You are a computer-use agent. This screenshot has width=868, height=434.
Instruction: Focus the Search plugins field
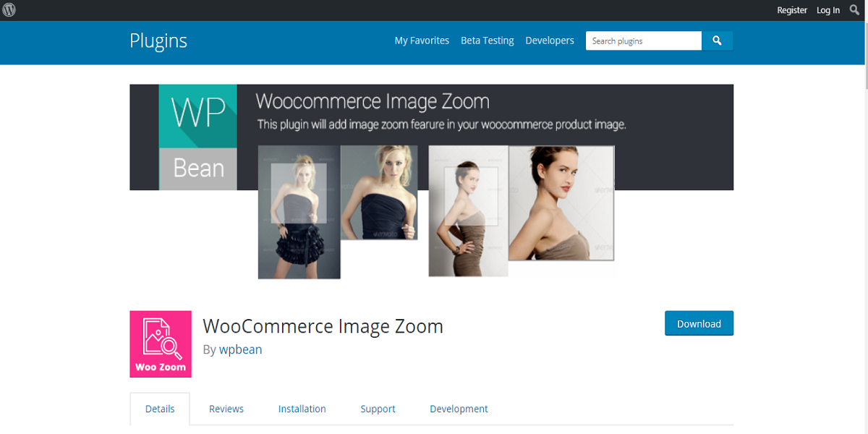tap(644, 41)
